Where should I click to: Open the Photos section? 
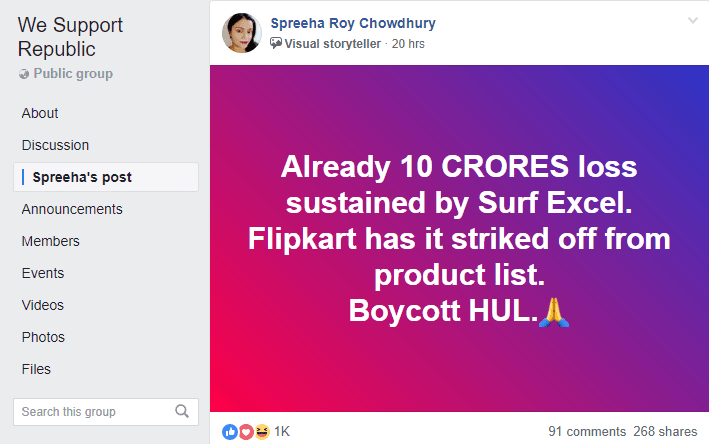click(x=43, y=337)
